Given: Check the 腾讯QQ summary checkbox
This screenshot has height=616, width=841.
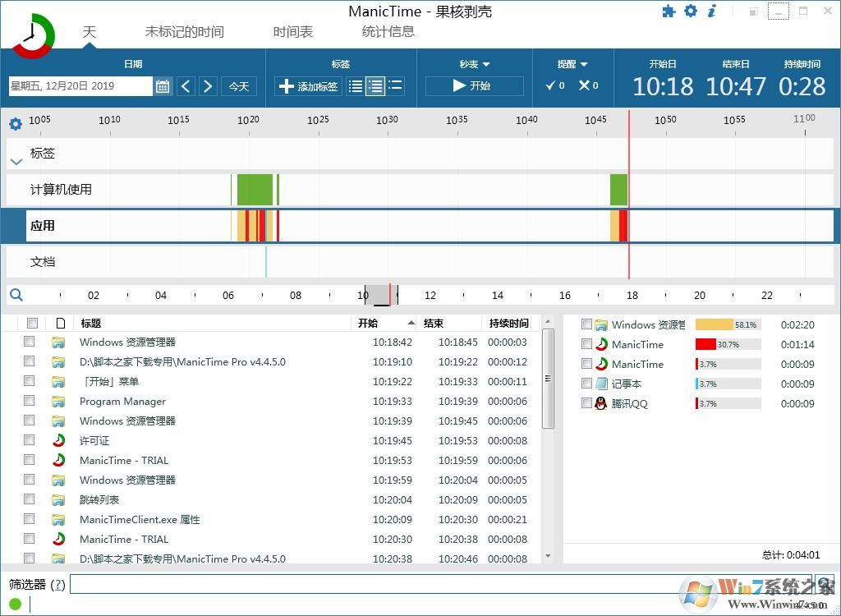Looking at the screenshot, I should pos(586,403).
